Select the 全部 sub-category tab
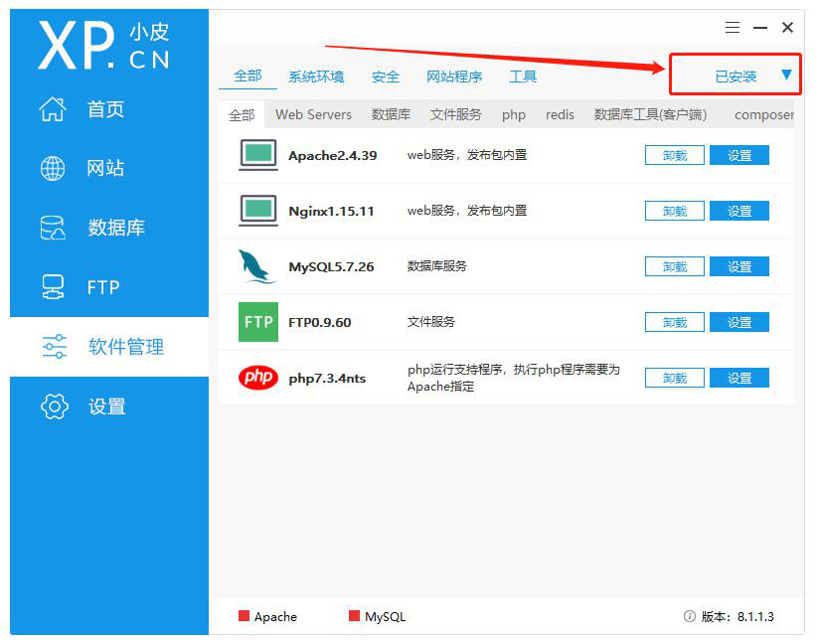The height and width of the screenshot is (644, 818). coord(242,114)
